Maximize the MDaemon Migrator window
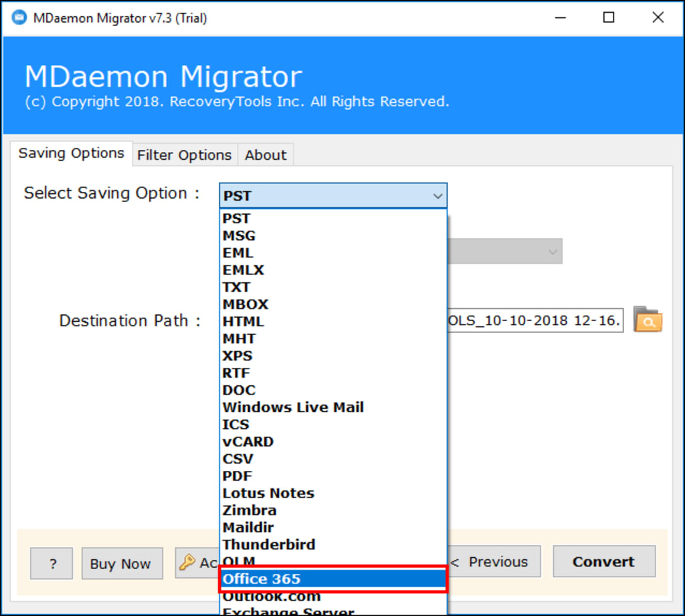685x616 pixels. tap(609, 17)
